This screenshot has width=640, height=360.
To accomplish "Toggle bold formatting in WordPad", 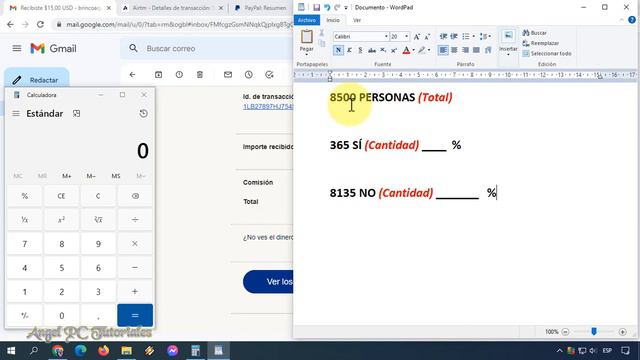I will pos(338,50).
